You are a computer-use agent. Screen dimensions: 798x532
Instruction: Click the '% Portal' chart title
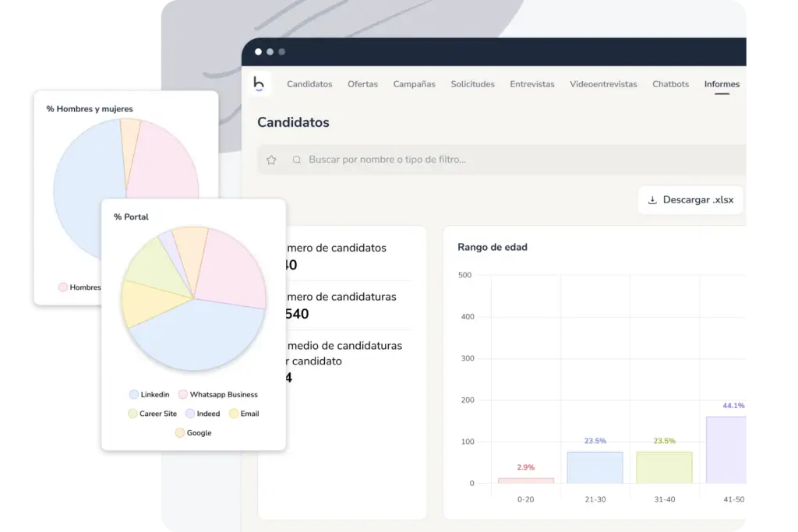tap(131, 217)
